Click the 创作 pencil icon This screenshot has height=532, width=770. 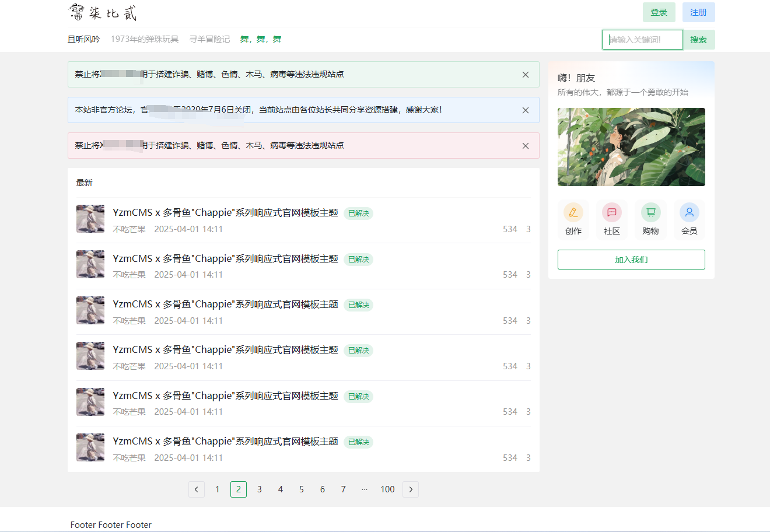[x=573, y=212]
